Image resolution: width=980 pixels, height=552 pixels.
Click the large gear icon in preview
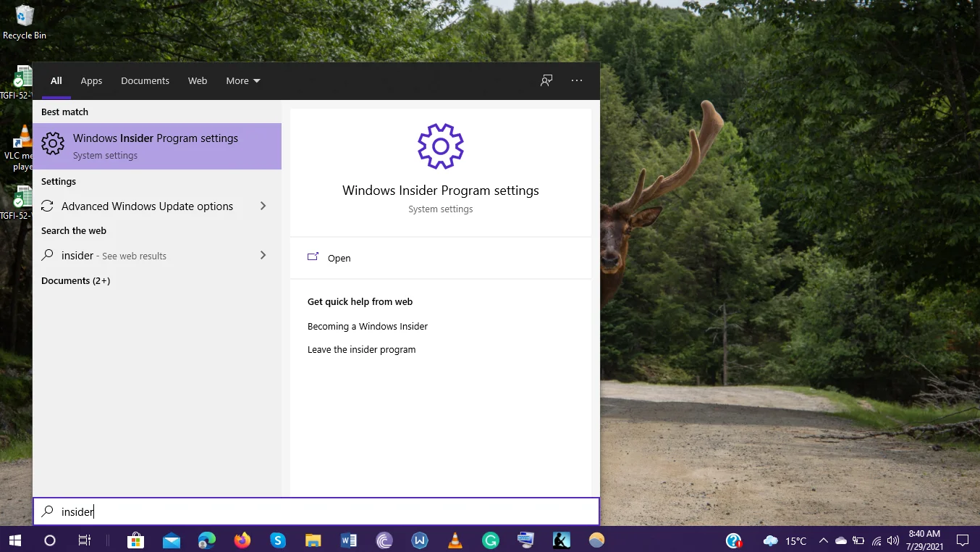click(x=440, y=146)
